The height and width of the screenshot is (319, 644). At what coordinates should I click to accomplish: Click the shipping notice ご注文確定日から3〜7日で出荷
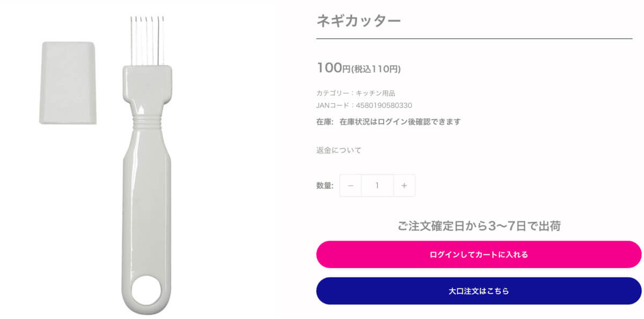tap(478, 225)
